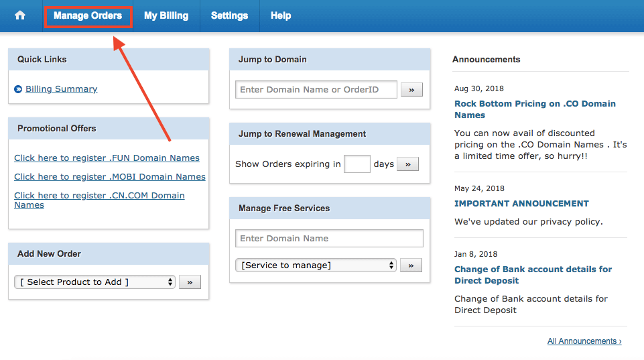This screenshot has height=360, width=644.
Task: Open the Select Product to Add dropdown
Action: pos(95,282)
